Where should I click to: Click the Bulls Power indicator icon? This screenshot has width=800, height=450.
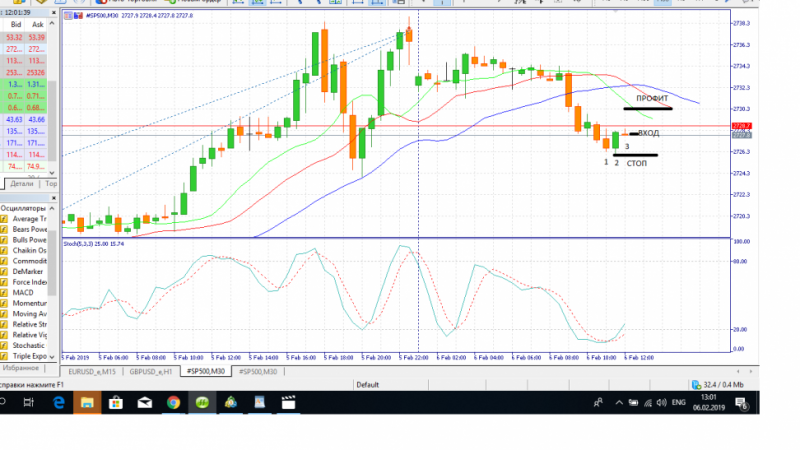4,240
